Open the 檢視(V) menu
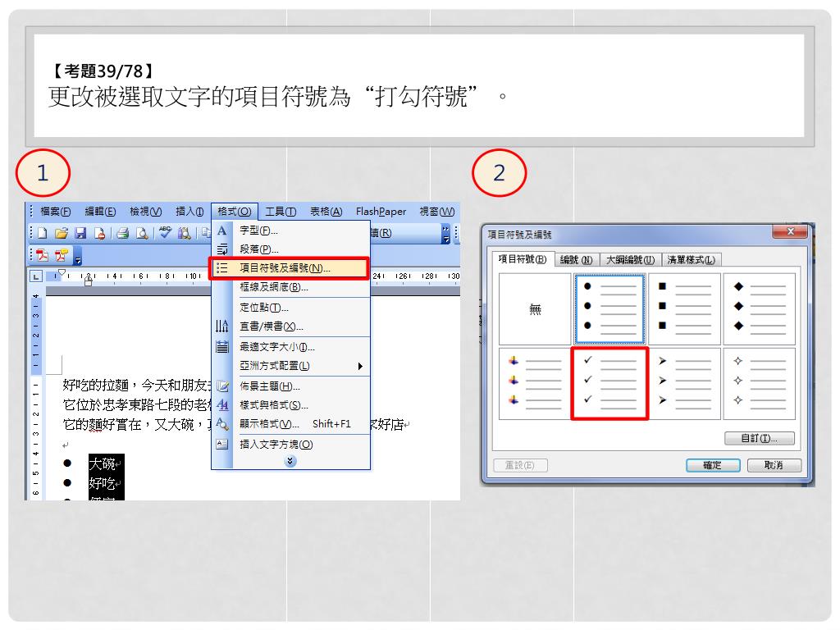The image size is (840, 630). (146, 212)
